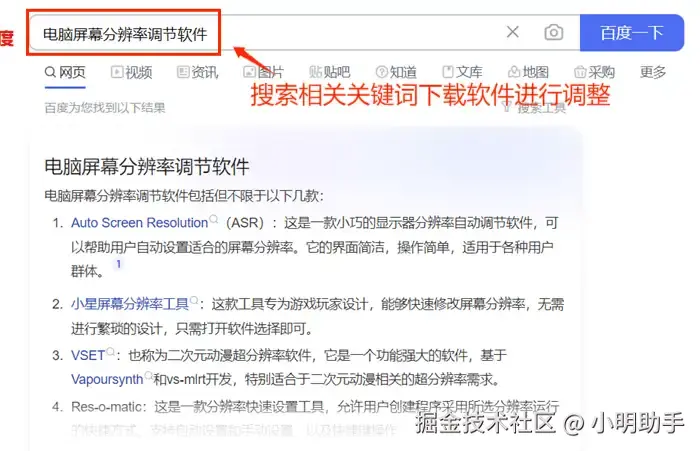Click the heading 电脑屏幕分辨率调节软件 in results

pos(147,167)
